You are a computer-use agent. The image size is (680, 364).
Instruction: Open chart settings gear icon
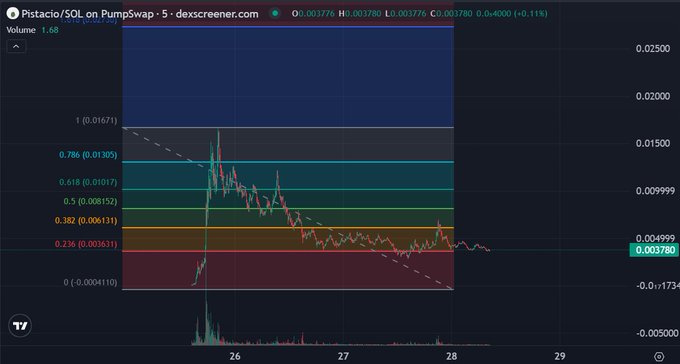659,357
